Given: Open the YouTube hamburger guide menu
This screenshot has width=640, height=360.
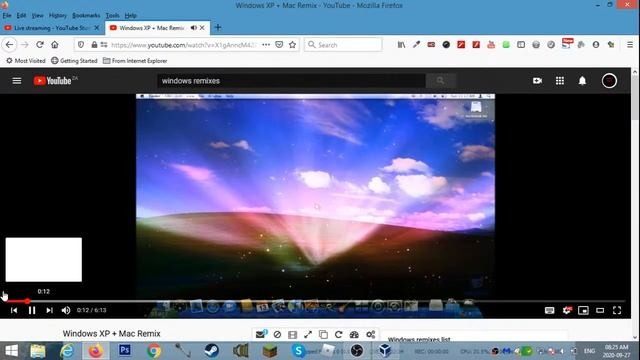Looking at the screenshot, I should [17, 81].
